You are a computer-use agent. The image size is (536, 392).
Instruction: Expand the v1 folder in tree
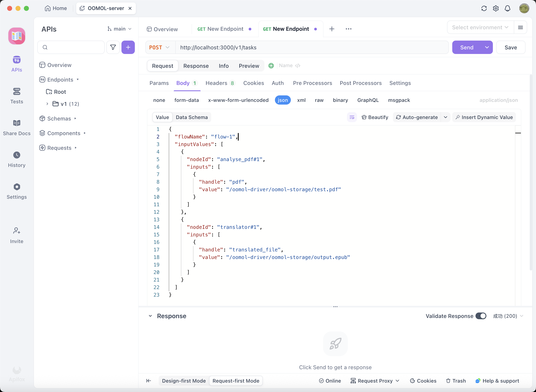point(47,104)
